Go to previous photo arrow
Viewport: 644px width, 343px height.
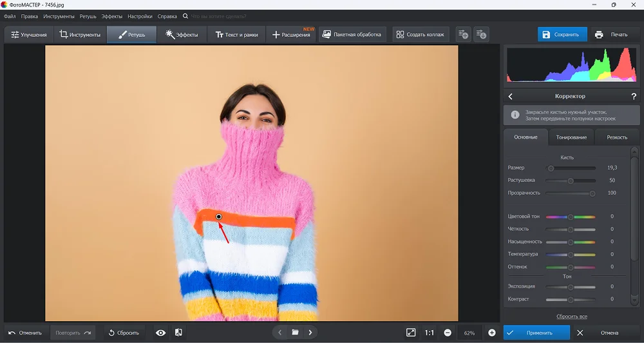[x=279, y=332]
